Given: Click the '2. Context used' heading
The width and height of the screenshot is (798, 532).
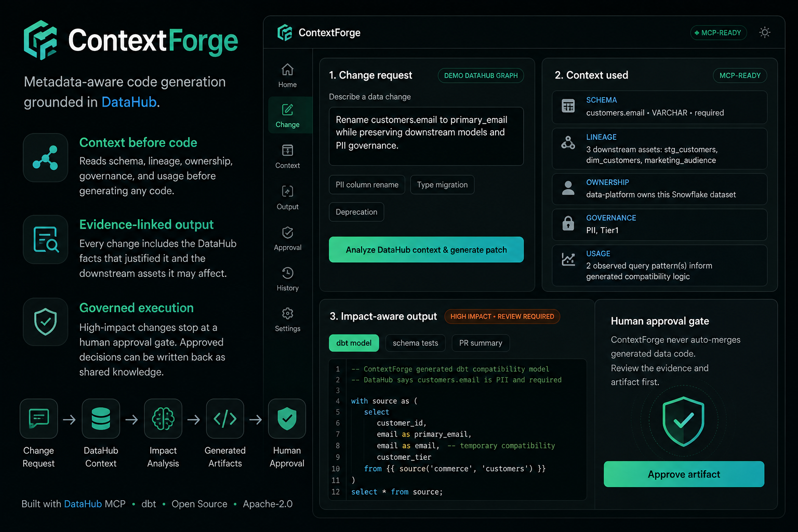Looking at the screenshot, I should 591,75.
